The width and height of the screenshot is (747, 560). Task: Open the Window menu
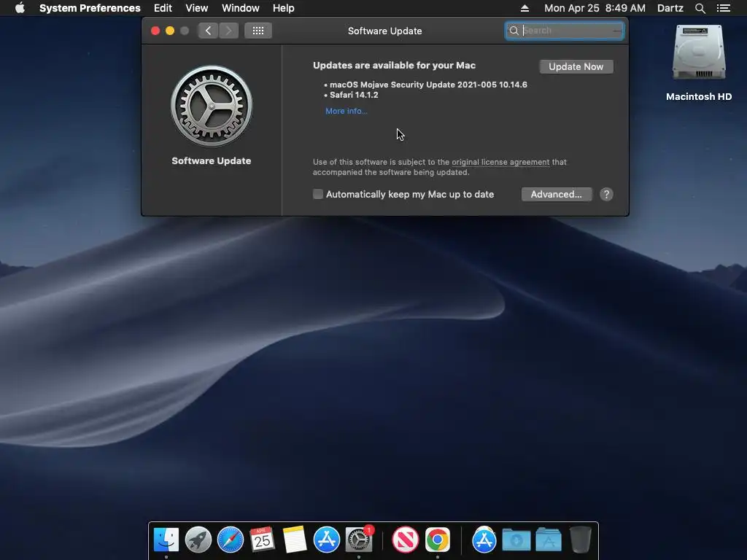(x=240, y=8)
